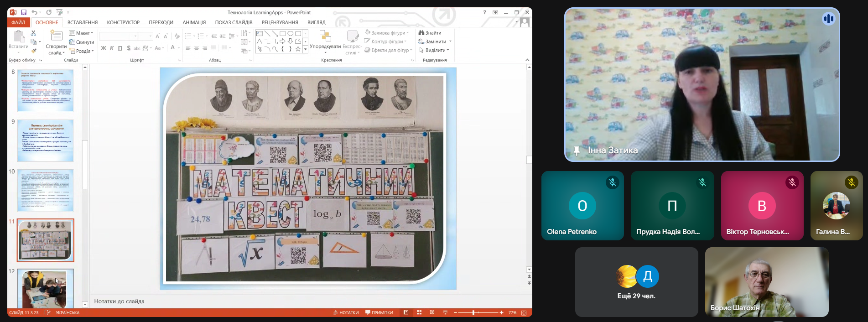Switch to the АНІМАЦІЯ tab
The width and height of the screenshot is (868, 322).
(x=194, y=22)
